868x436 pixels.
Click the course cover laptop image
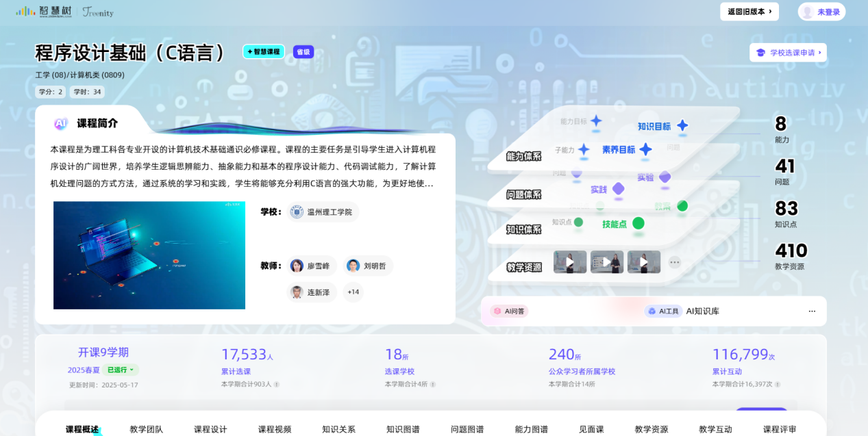click(149, 255)
